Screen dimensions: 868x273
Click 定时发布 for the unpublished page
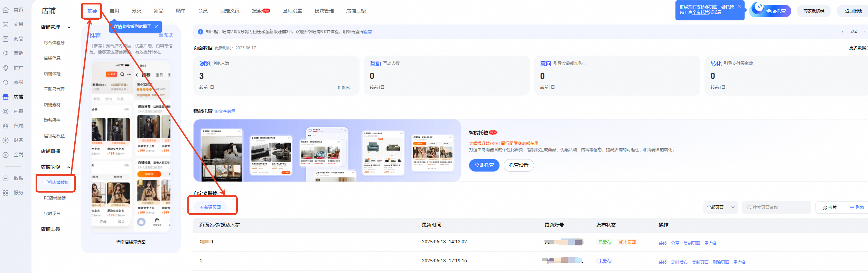(x=679, y=262)
